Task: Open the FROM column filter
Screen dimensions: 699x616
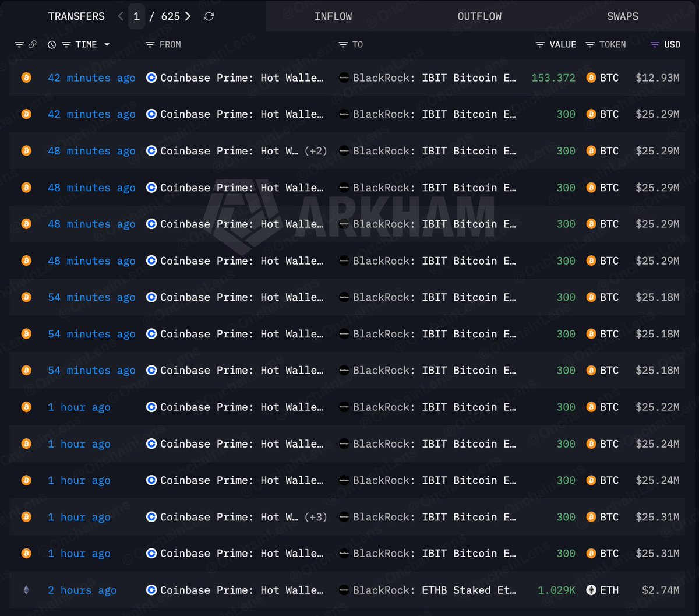Action: [x=150, y=45]
